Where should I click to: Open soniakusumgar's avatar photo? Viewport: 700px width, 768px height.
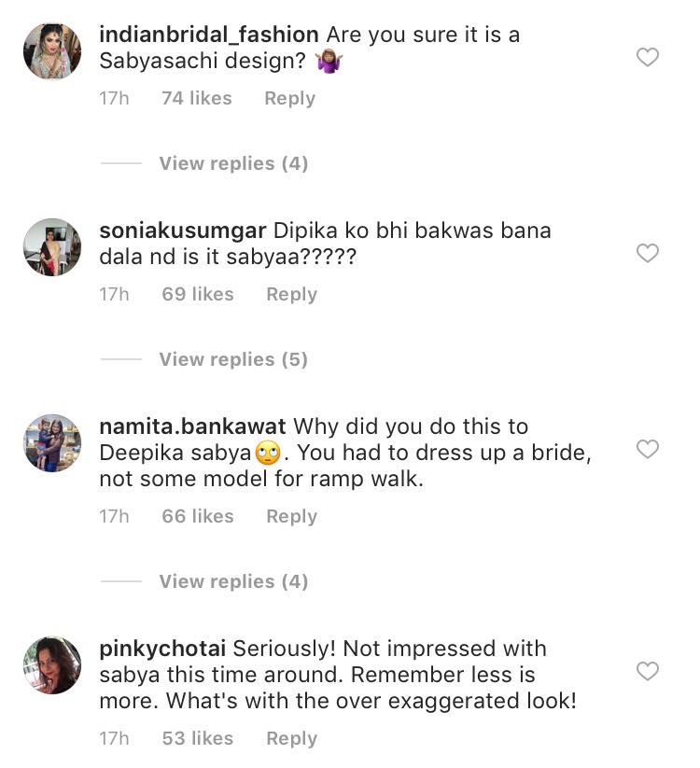(x=52, y=247)
